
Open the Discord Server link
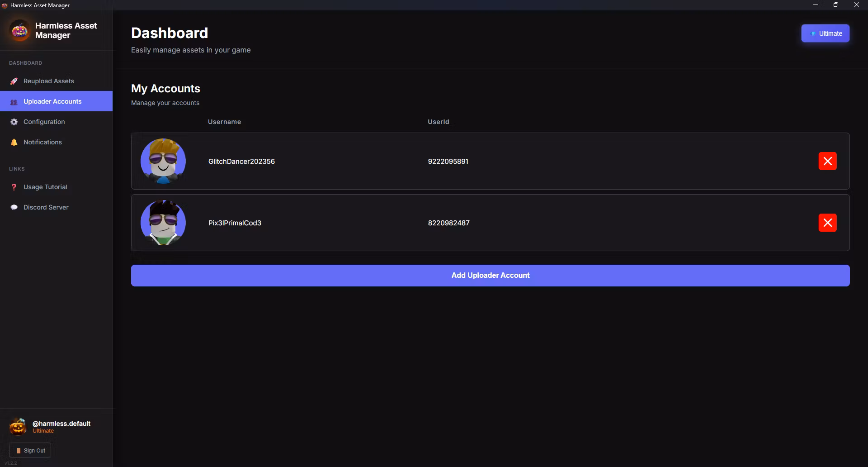[46, 207]
